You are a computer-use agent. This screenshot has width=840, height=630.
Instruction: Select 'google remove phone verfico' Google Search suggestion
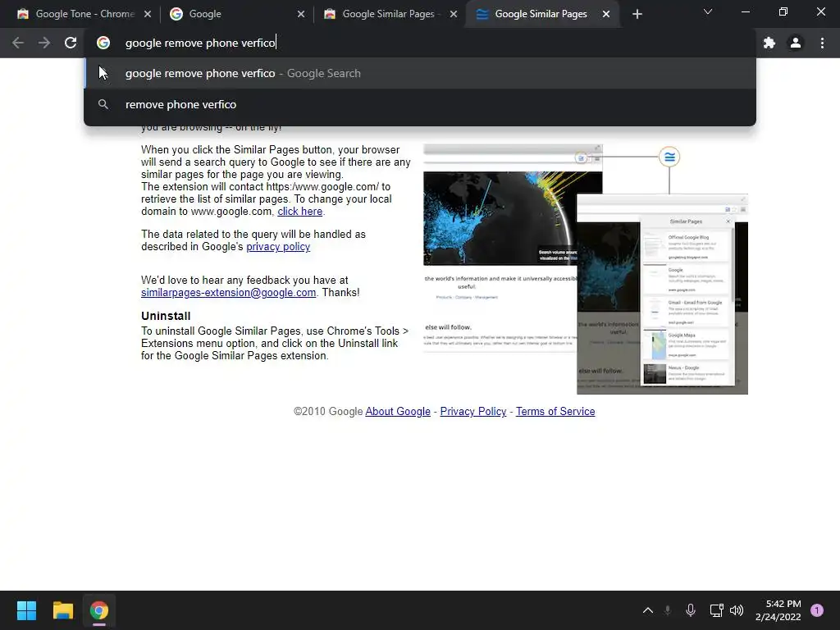point(420,73)
